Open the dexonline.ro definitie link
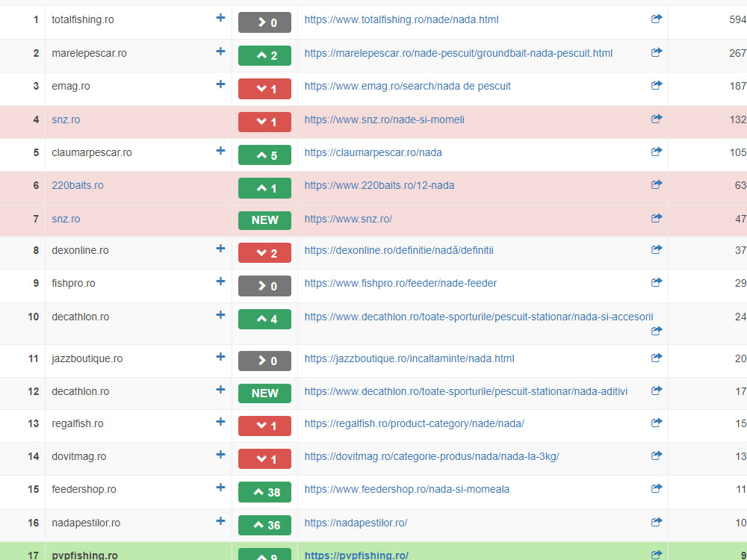 tap(399, 250)
